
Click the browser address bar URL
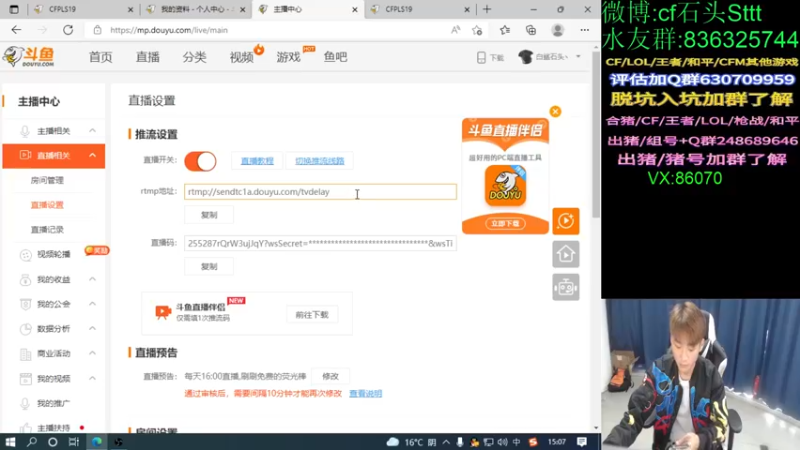coord(169,30)
